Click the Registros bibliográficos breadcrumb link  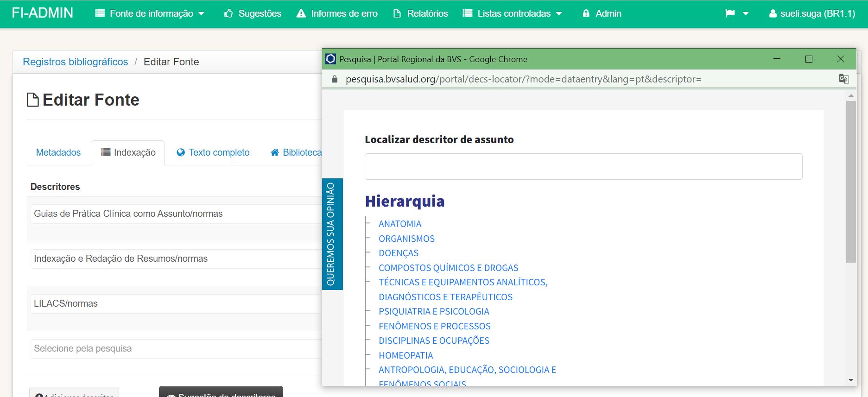(75, 62)
